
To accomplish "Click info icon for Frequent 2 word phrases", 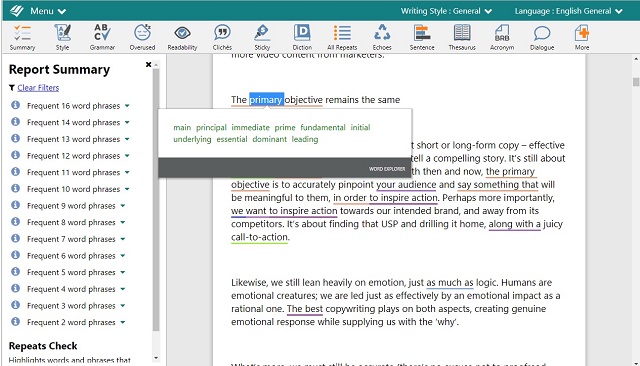I will point(16,322).
